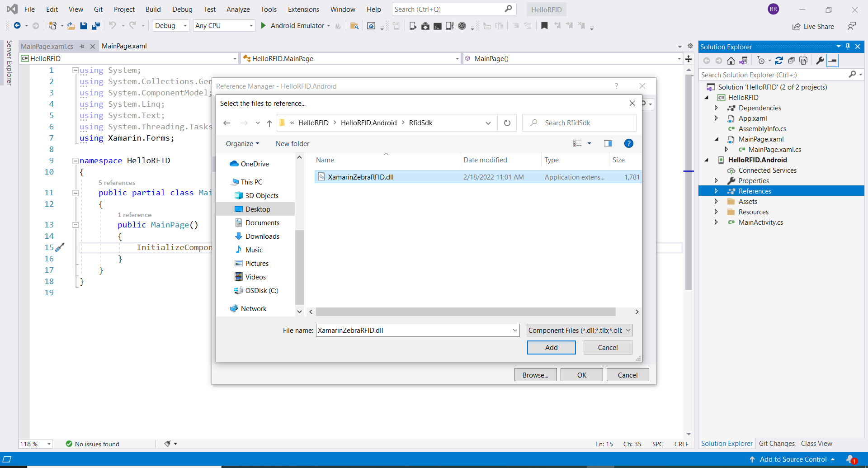The width and height of the screenshot is (868, 468).
Task: Pin the Solution Explorer auto-hide icon
Action: tap(848, 47)
